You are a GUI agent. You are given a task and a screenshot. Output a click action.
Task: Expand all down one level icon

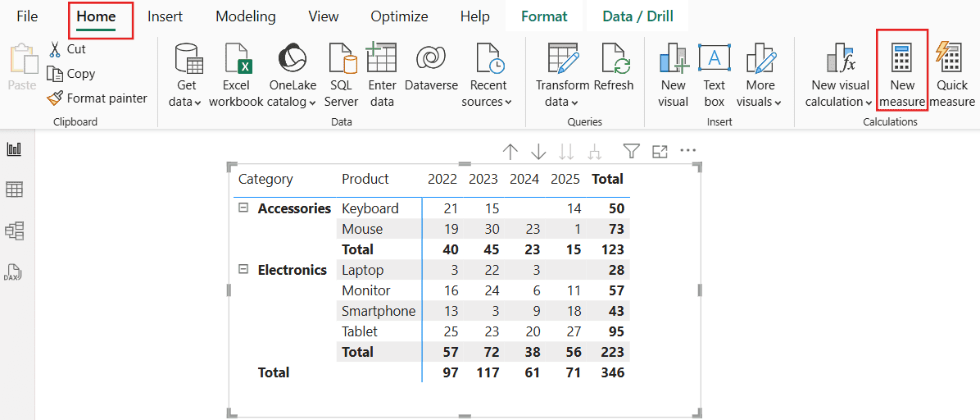coord(594,151)
